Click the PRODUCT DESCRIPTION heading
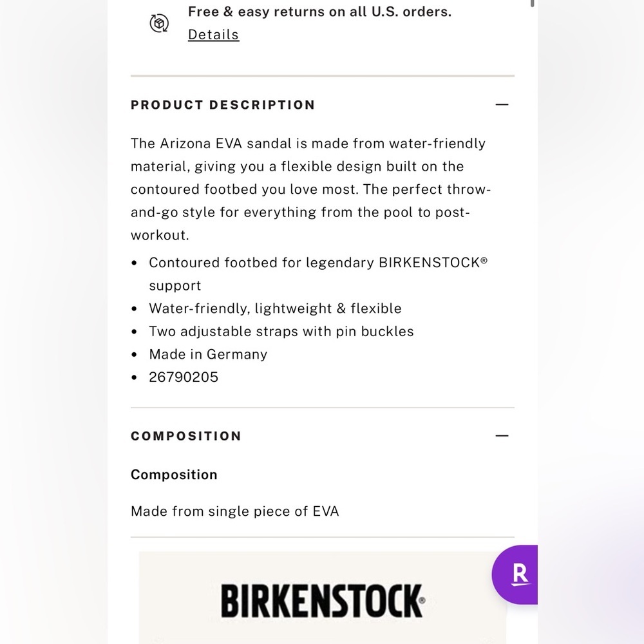Image resolution: width=644 pixels, height=644 pixels. point(223,105)
